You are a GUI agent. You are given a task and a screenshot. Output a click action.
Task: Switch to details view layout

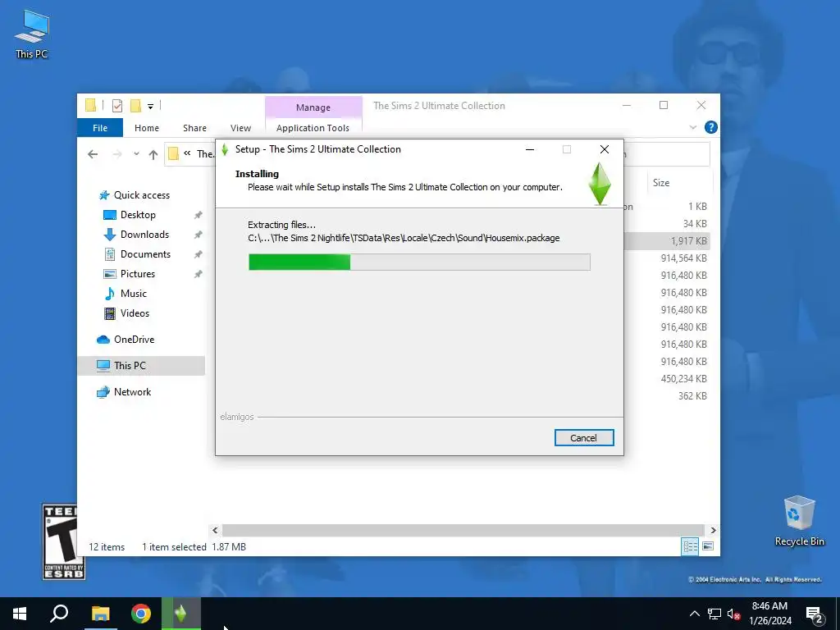click(x=690, y=546)
